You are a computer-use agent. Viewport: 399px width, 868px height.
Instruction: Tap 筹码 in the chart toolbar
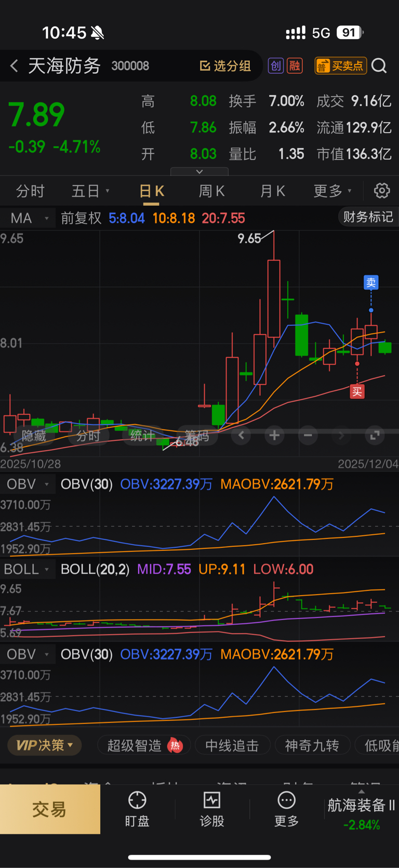tap(197, 436)
